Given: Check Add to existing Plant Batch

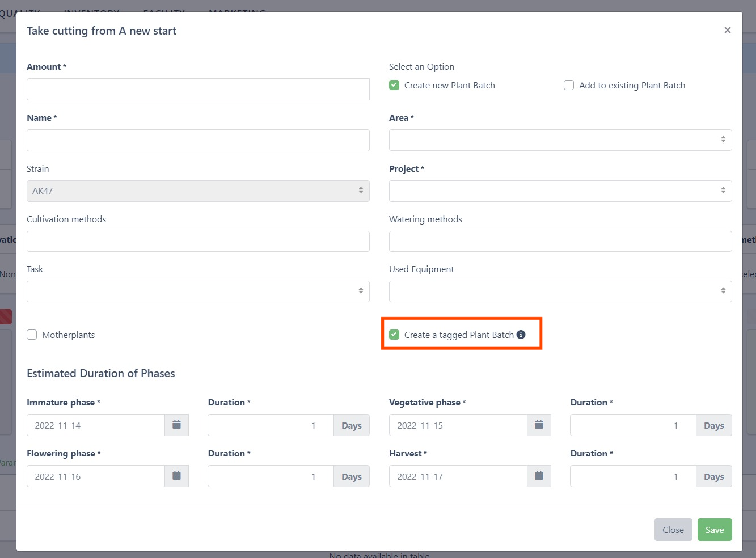Looking at the screenshot, I should click(x=569, y=85).
